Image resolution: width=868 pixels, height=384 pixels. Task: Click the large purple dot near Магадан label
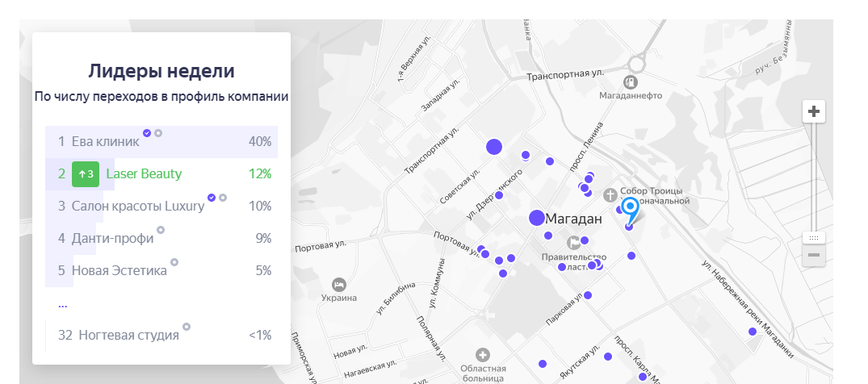[x=537, y=218]
